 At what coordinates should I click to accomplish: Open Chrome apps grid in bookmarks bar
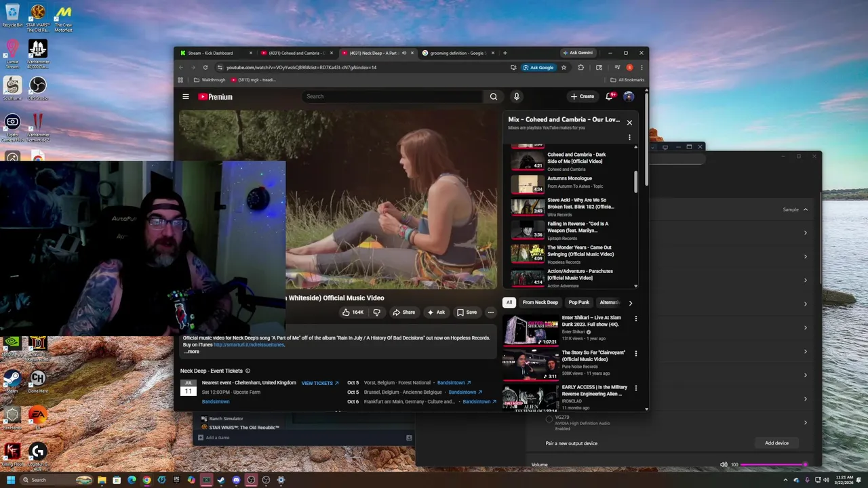[x=180, y=80]
